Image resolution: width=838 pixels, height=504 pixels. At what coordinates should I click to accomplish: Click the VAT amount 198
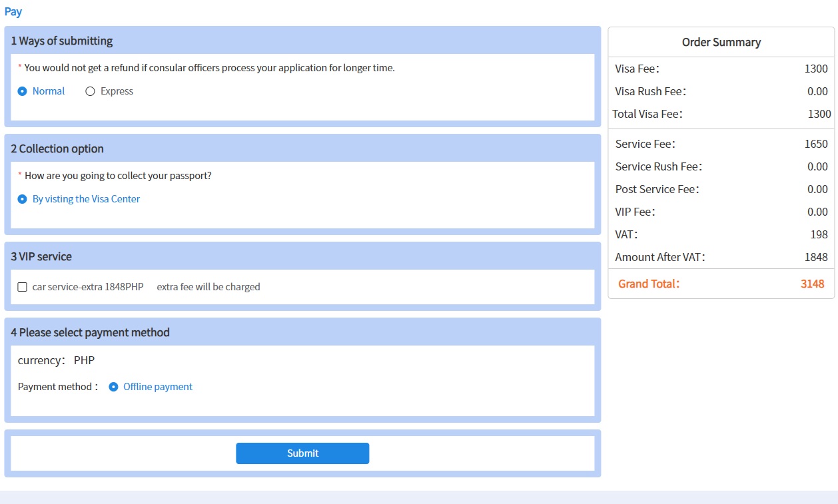click(x=819, y=234)
